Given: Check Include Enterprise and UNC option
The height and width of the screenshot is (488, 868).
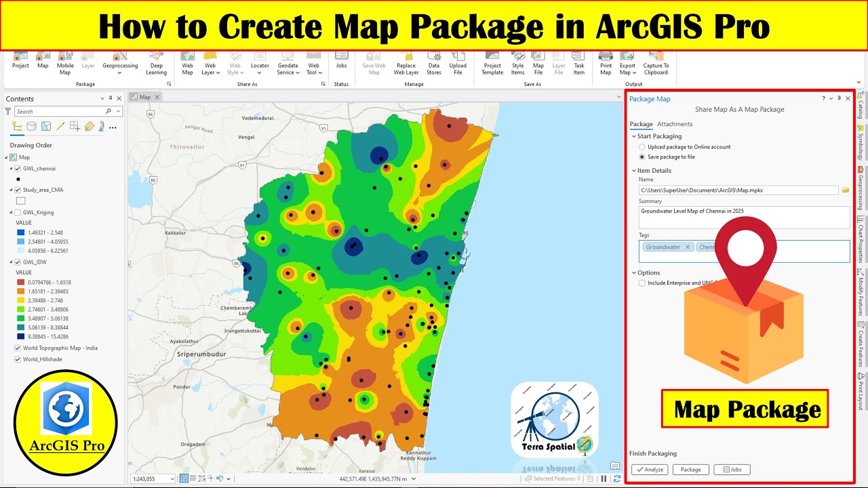Looking at the screenshot, I should point(642,283).
